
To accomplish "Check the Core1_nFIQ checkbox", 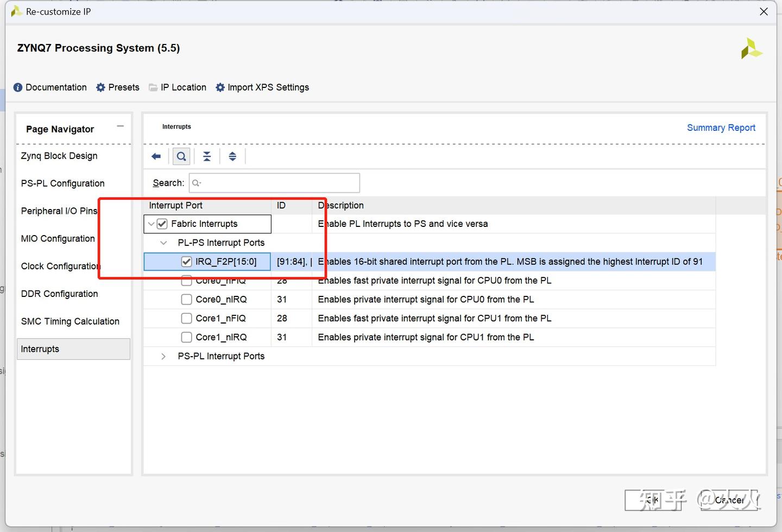I will [186, 319].
